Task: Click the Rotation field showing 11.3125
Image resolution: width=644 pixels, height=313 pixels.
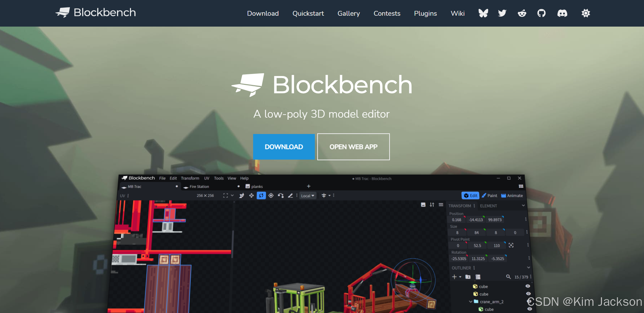Action: pyautogui.click(x=478, y=259)
